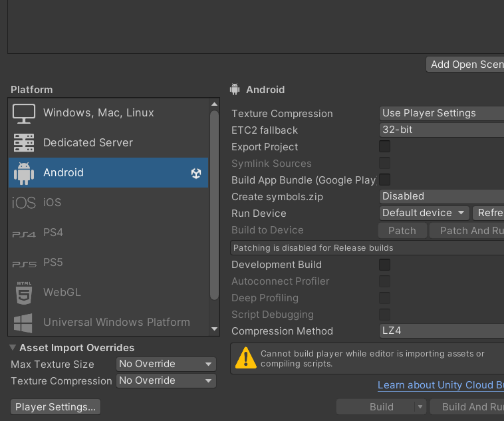Click the Add Open Scenes button
This screenshot has height=421, width=504.
(465, 65)
